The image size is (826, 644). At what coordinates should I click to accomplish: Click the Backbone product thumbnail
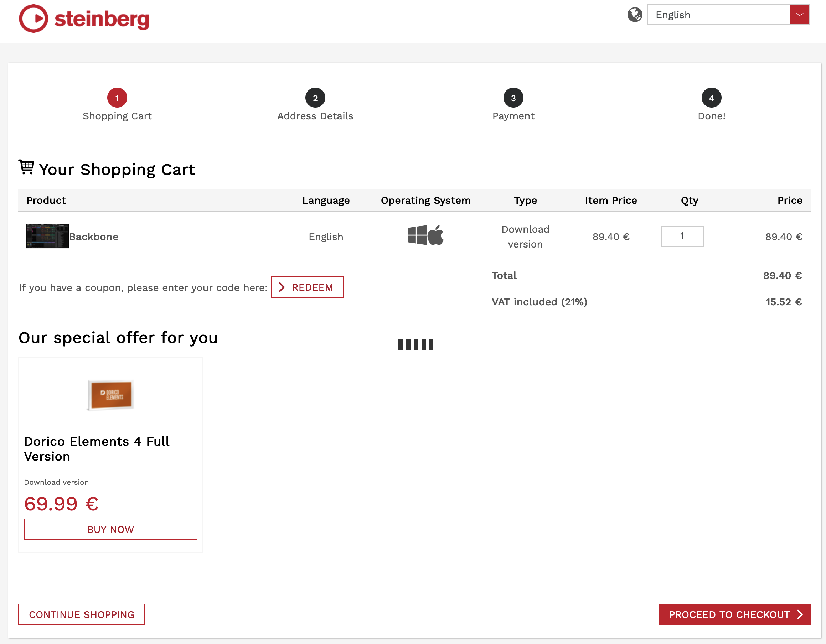pos(47,236)
